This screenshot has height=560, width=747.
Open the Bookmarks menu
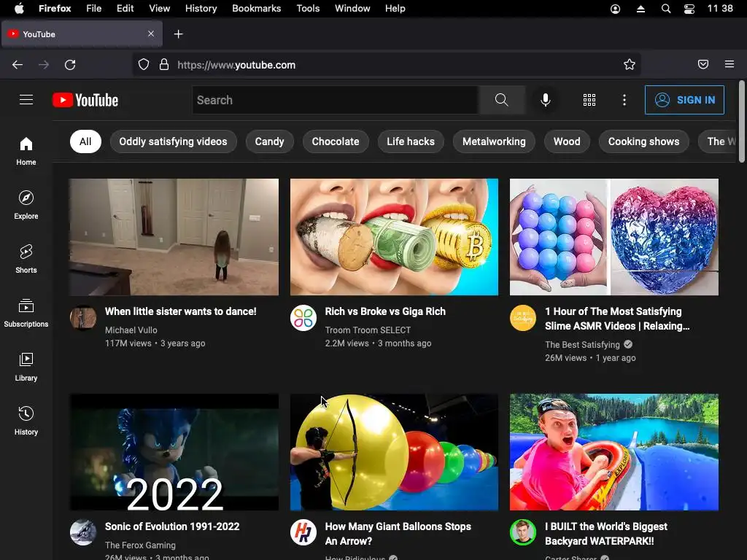click(x=256, y=9)
